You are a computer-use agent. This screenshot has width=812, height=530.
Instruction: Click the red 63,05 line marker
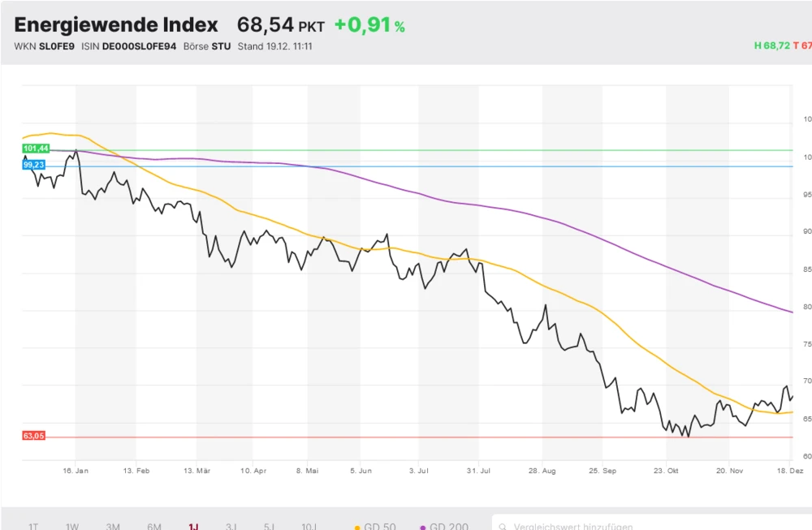coord(32,435)
